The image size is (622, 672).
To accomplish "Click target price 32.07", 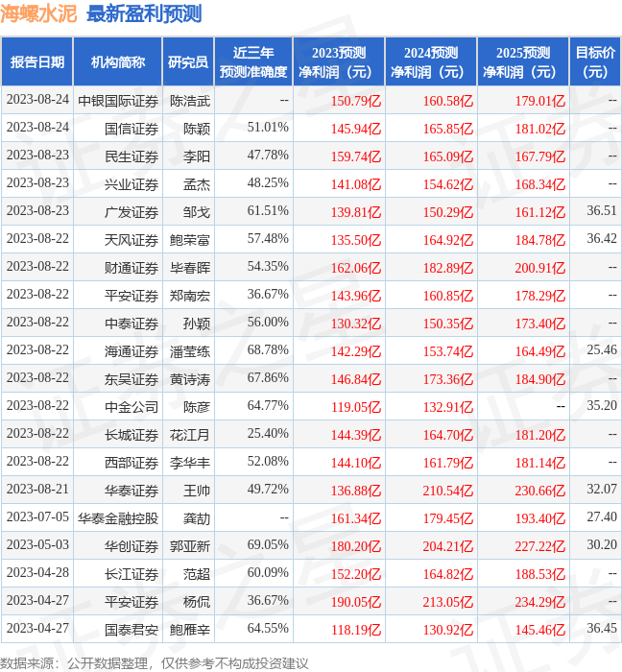I will [x=602, y=489].
